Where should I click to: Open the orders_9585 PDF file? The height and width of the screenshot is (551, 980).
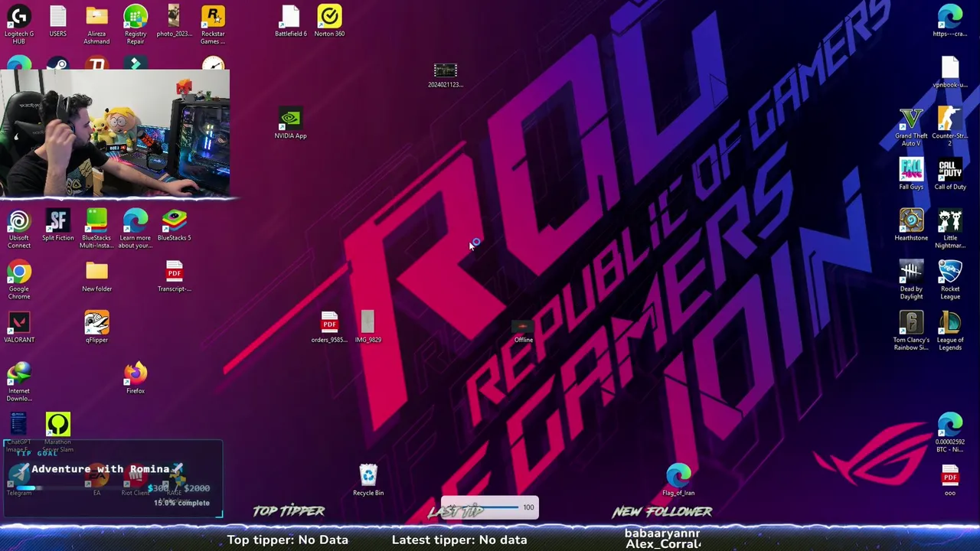(329, 328)
